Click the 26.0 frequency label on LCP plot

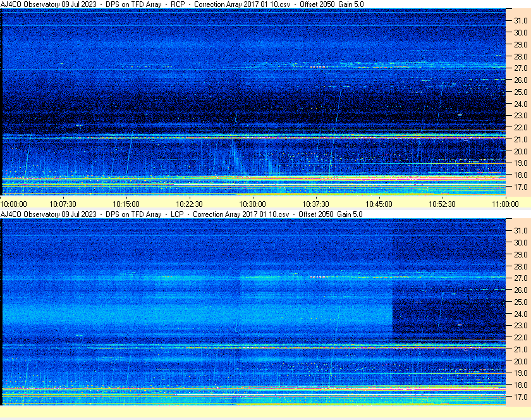point(521,290)
